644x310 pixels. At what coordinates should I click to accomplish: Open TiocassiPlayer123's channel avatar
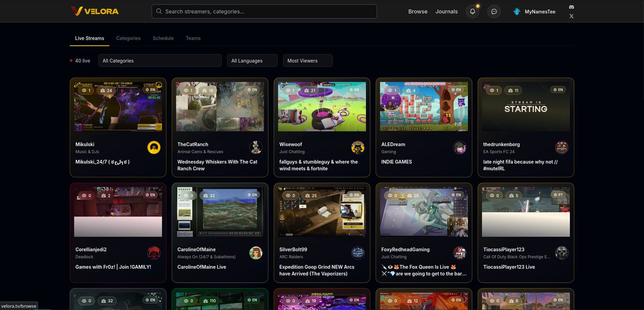coord(562,253)
